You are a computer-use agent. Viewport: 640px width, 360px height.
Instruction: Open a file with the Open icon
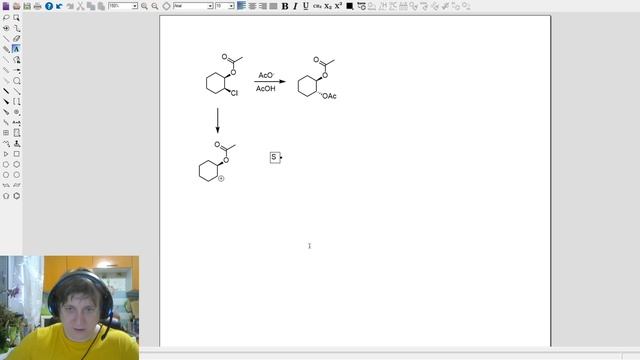(x=16, y=6)
